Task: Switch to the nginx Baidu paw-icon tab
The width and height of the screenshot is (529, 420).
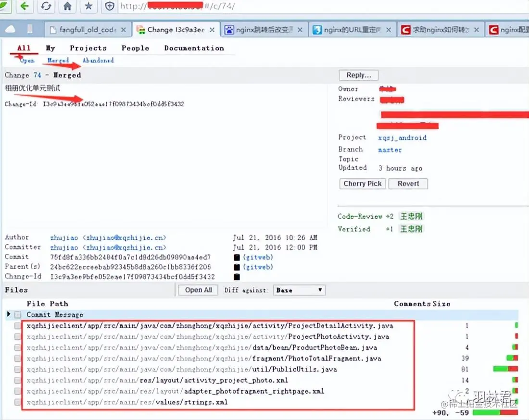Action: pyautogui.click(x=264, y=30)
